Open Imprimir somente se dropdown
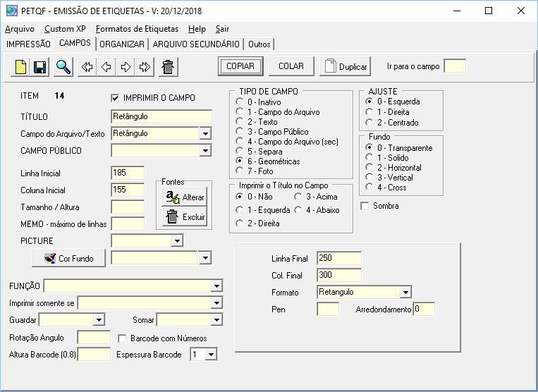The image size is (538, 392). (216, 303)
